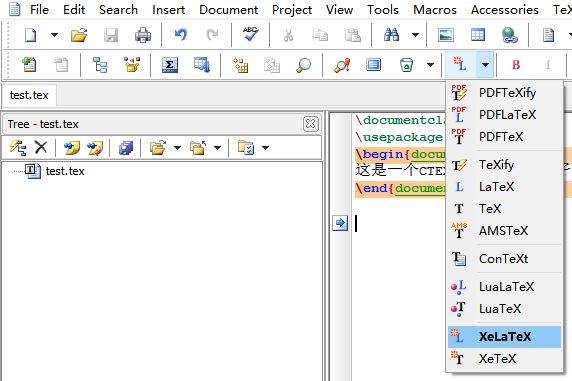The image size is (572, 381).
Task: Apply bold with the B button
Action: pyautogui.click(x=516, y=65)
